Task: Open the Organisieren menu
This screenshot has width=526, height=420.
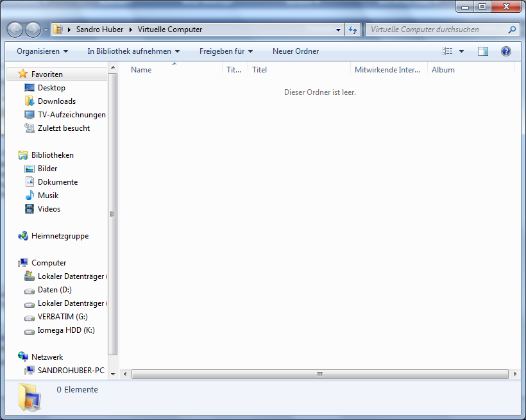Action: click(42, 51)
